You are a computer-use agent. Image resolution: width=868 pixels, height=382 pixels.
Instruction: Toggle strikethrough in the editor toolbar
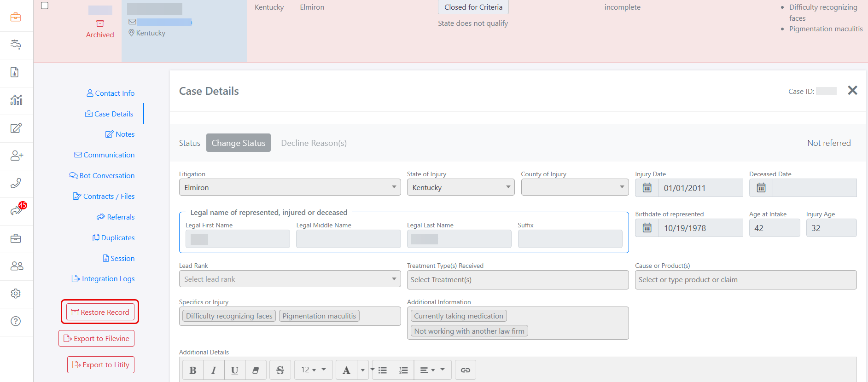tap(280, 370)
